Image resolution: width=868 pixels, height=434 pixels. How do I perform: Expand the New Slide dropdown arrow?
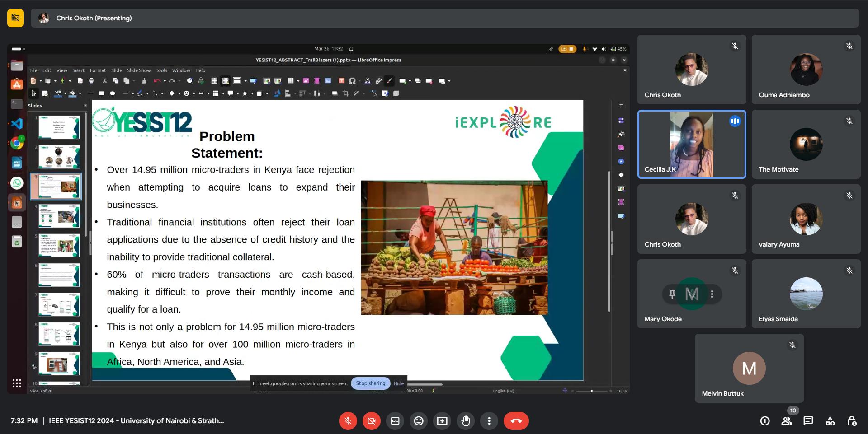tap(410, 81)
